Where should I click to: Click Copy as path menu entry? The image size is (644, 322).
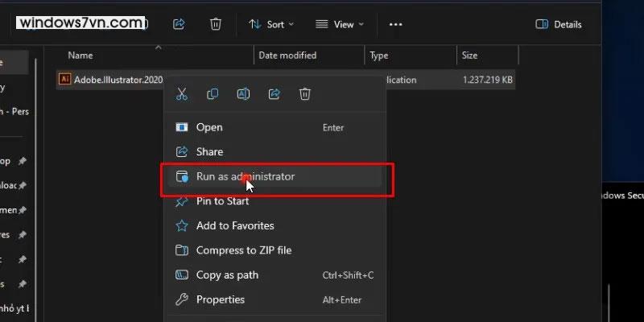click(227, 275)
